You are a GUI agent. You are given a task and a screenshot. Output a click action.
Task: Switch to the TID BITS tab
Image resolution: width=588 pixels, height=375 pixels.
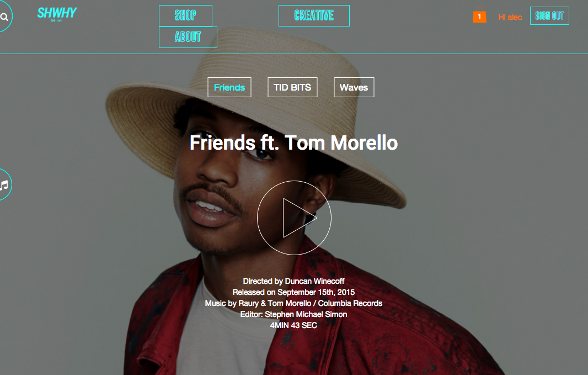[292, 87]
